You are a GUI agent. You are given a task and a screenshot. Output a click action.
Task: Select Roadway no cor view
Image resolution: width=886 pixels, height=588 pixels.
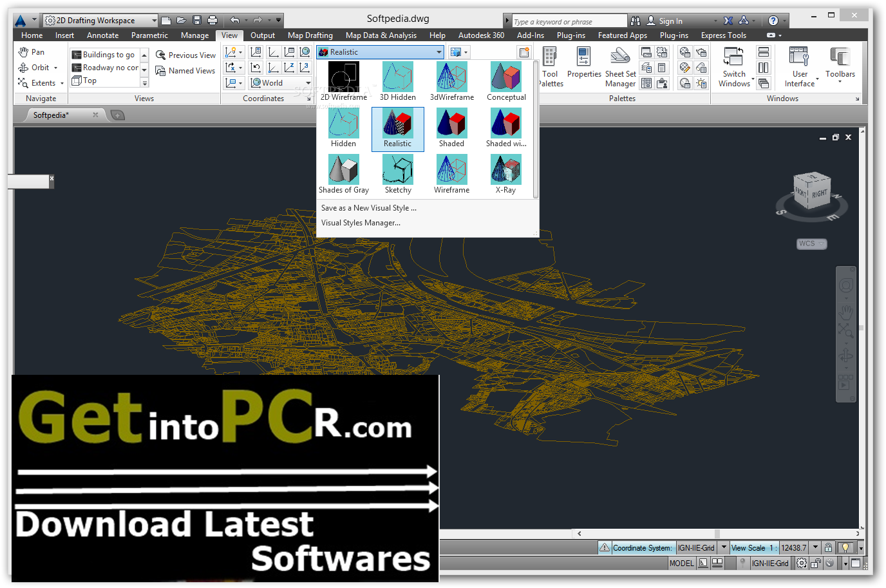coord(105,68)
